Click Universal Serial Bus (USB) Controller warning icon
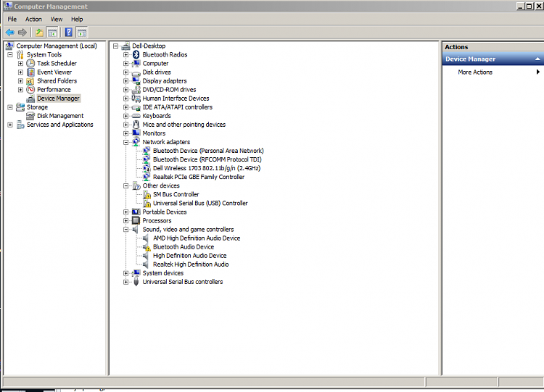The image size is (544, 392). pos(147,203)
